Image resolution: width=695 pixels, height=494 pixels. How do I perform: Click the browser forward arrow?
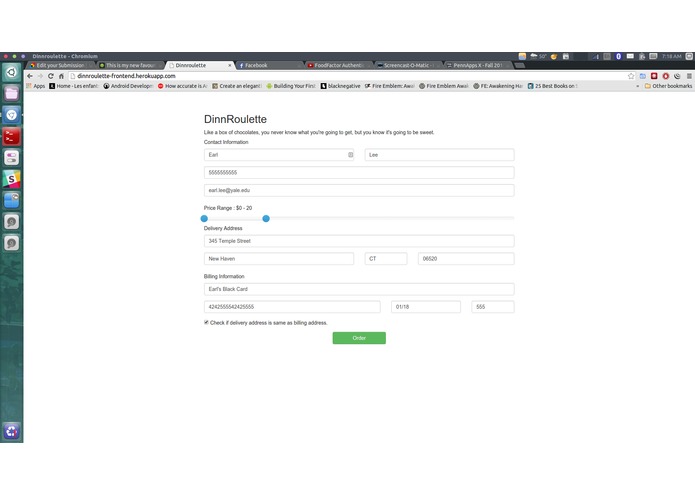[x=40, y=76]
